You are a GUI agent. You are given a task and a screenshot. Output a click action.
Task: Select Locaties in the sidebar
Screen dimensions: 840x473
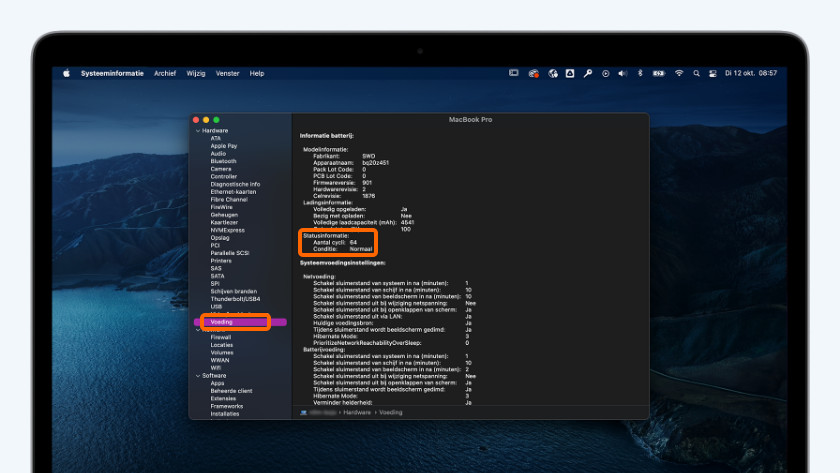222,345
